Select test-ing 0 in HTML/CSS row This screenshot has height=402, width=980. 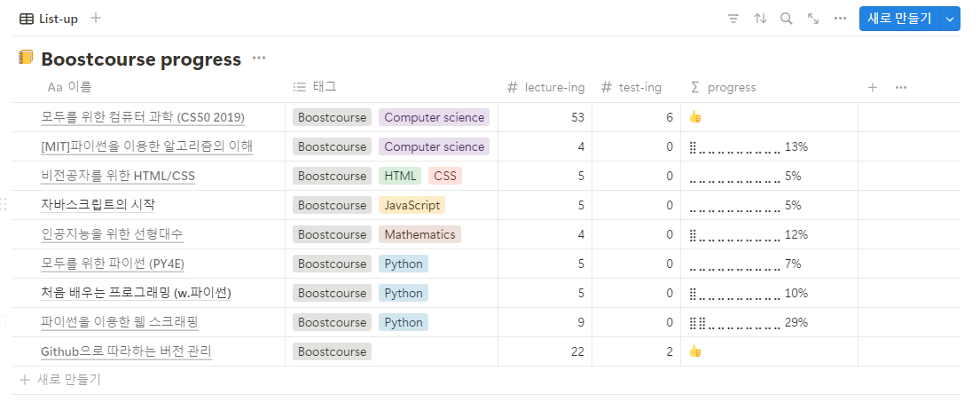click(x=670, y=177)
